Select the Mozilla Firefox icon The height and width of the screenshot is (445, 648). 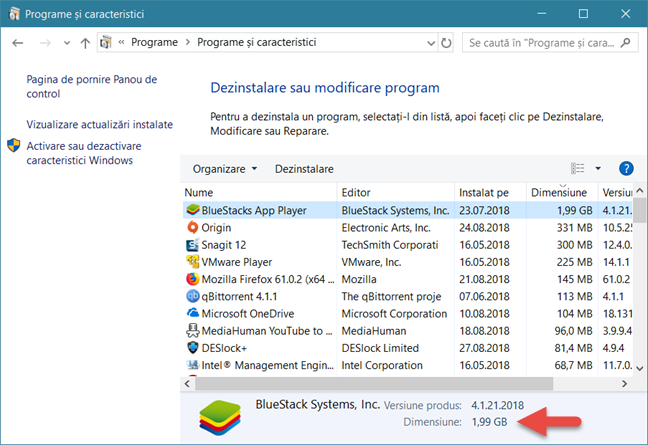pyautogui.click(x=193, y=279)
